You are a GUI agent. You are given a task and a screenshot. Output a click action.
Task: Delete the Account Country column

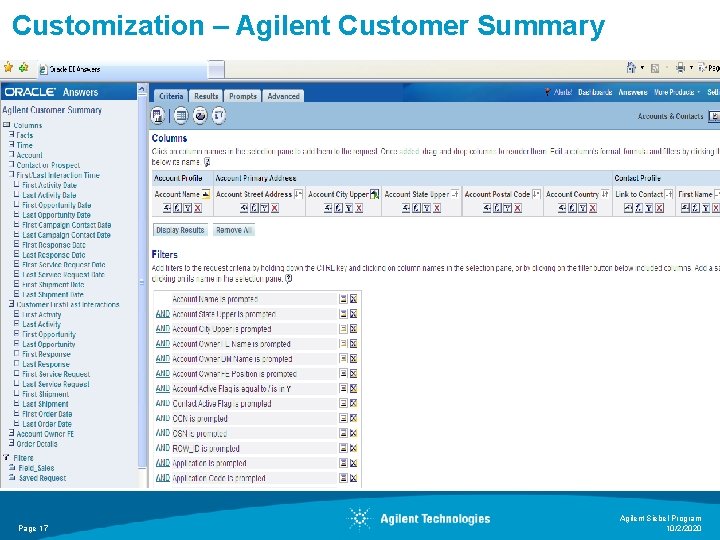(593, 208)
